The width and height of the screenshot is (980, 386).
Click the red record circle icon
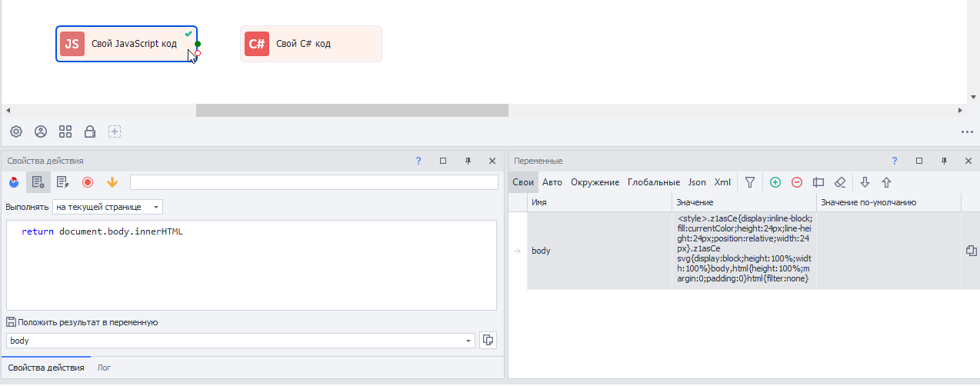(88, 182)
